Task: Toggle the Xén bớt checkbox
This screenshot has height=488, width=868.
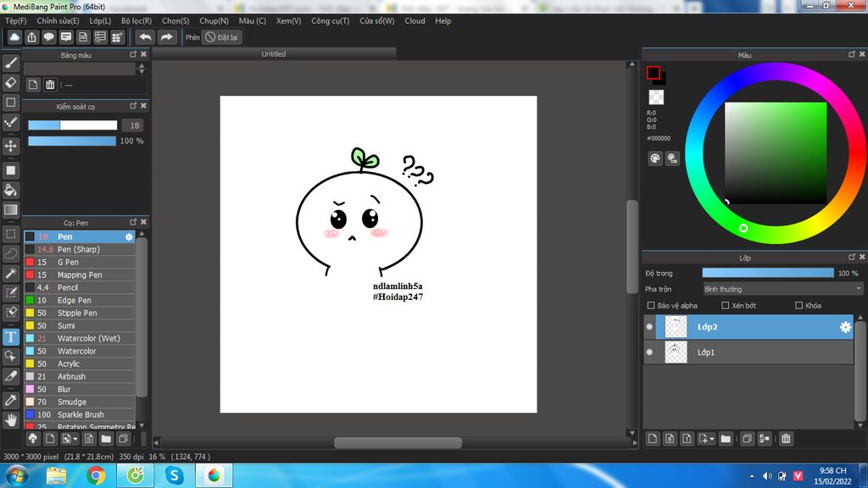Action: (726, 305)
